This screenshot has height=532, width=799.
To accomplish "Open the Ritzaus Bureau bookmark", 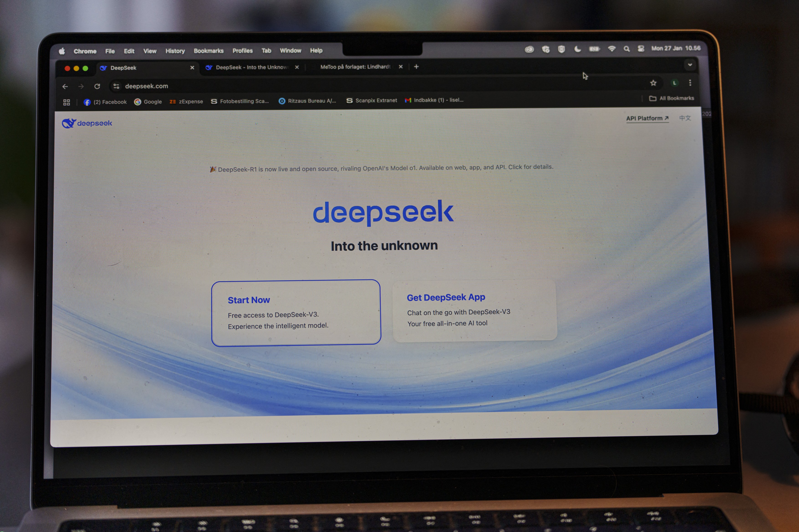I will point(307,100).
